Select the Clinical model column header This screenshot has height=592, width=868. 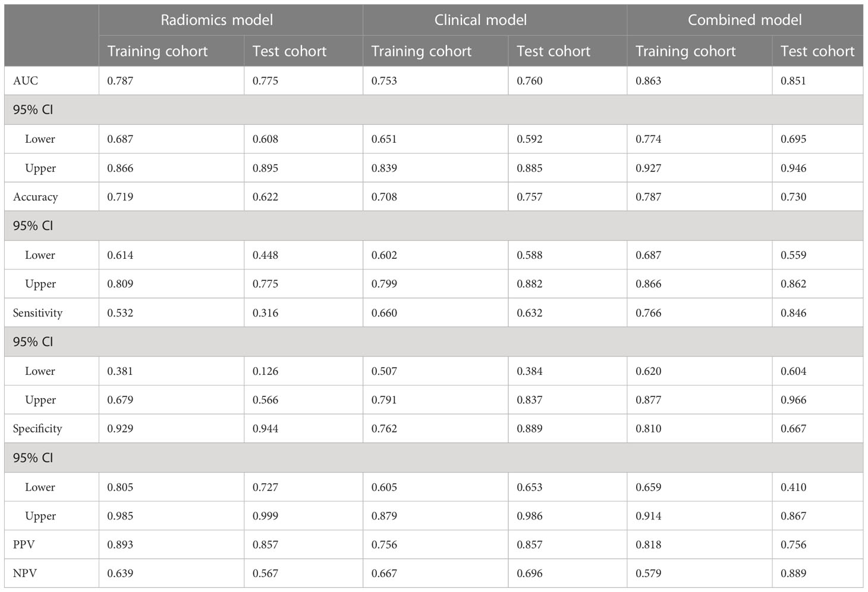pyautogui.click(x=480, y=20)
